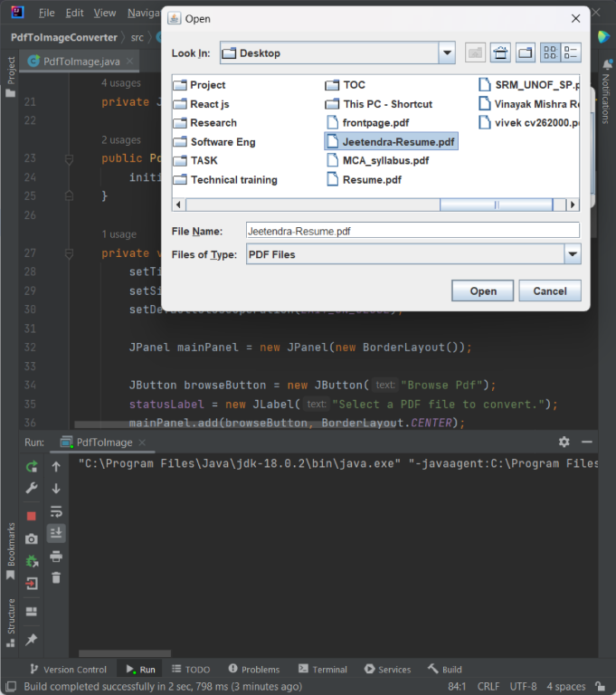This screenshot has width=616, height=695.
Task: Open the Project tool window sidebar
Action: [x=11, y=75]
